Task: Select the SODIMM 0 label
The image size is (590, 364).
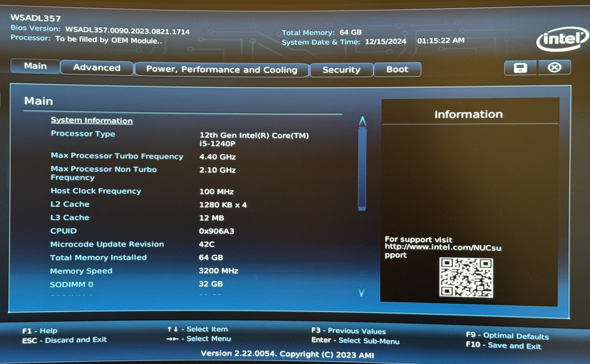Action: point(71,284)
